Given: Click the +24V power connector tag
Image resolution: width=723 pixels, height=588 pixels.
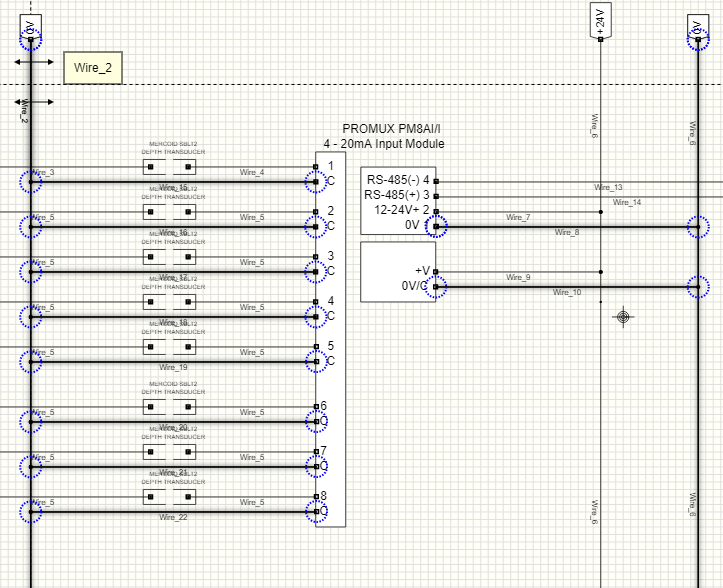Looking at the screenshot, I should [600, 22].
